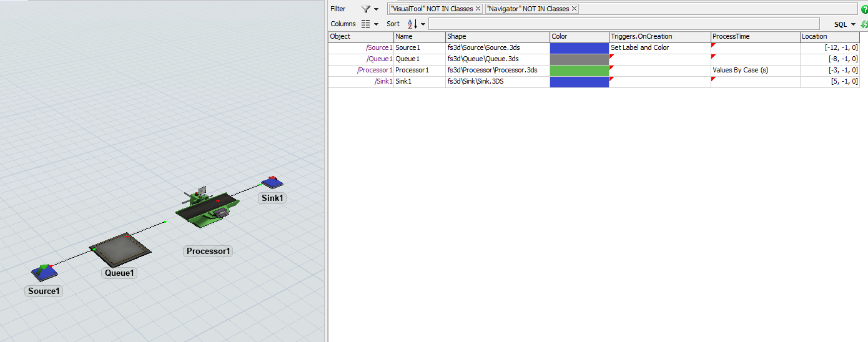The height and width of the screenshot is (342, 868).
Task: Click the green refresh icon beside SQL
Action: [x=864, y=24]
